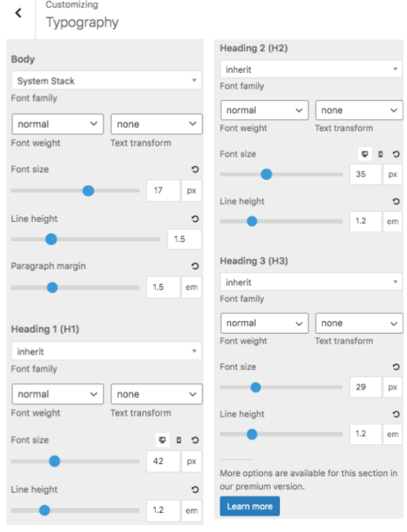The image size is (407, 532).
Task: Go back using the Customizing back arrow
Action: (19, 13)
